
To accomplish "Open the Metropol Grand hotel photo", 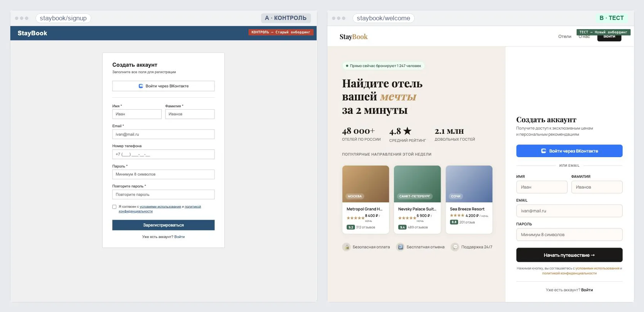I will tap(366, 184).
